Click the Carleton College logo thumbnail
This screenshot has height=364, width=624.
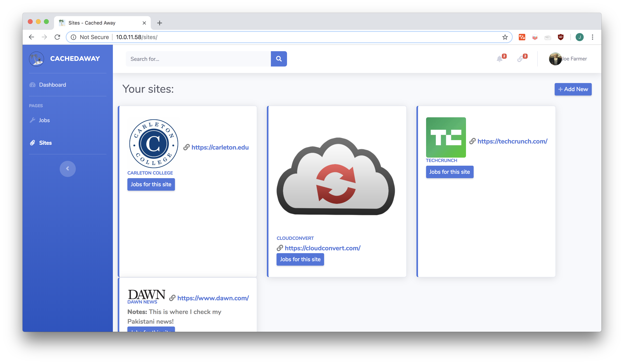pos(154,144)
